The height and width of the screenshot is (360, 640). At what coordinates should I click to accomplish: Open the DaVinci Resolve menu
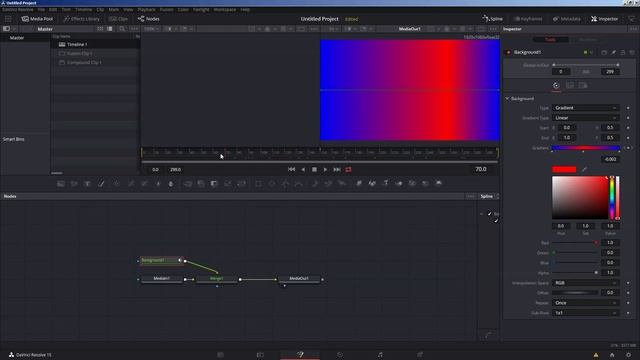pos(18,9)
